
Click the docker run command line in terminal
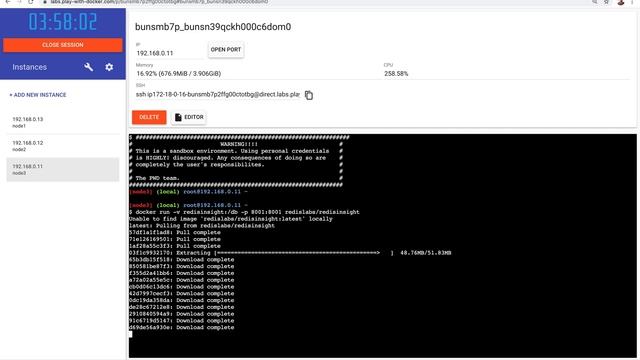click(x=244, y=212)
